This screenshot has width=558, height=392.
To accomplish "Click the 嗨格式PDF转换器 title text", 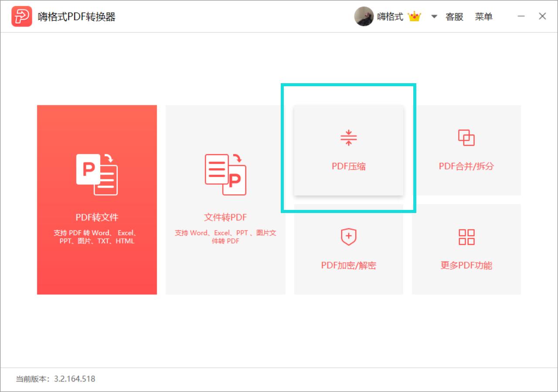I will (77, 17).
